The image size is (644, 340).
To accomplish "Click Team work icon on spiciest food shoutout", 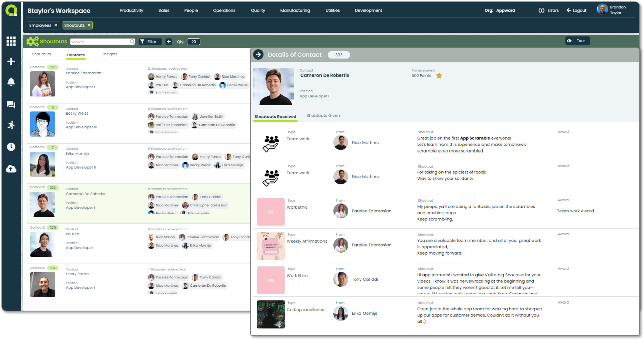I will coord(271,178).
